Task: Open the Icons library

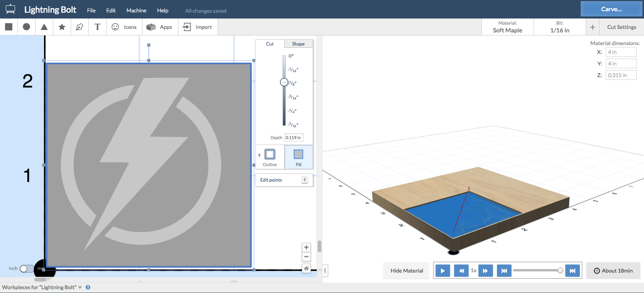Action: point(124,27)
